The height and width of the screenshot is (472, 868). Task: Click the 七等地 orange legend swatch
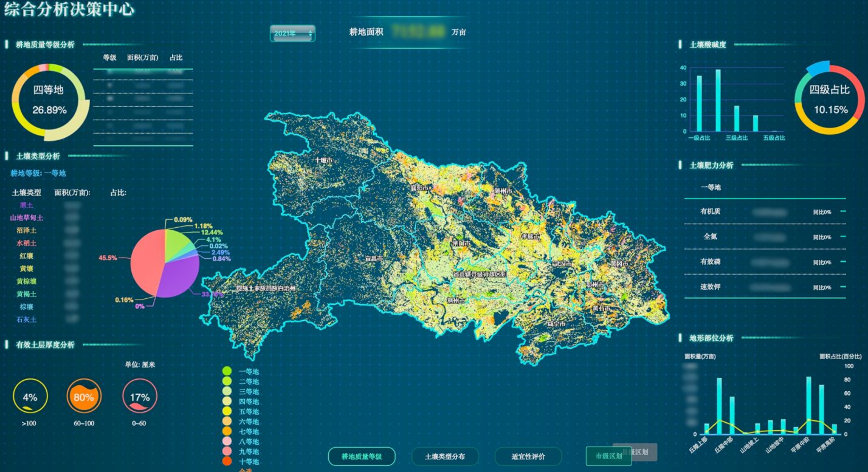click(227, 431)
